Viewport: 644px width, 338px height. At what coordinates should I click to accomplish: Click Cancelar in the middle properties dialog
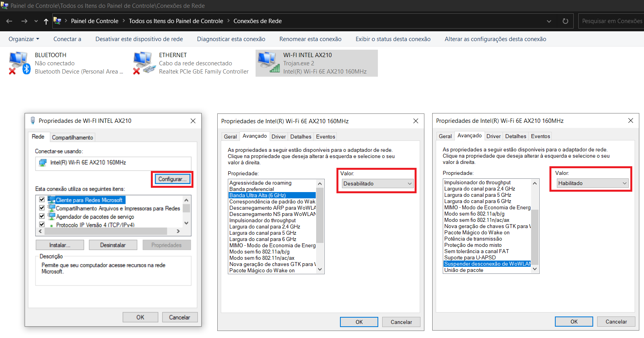[x=401, y=322]
